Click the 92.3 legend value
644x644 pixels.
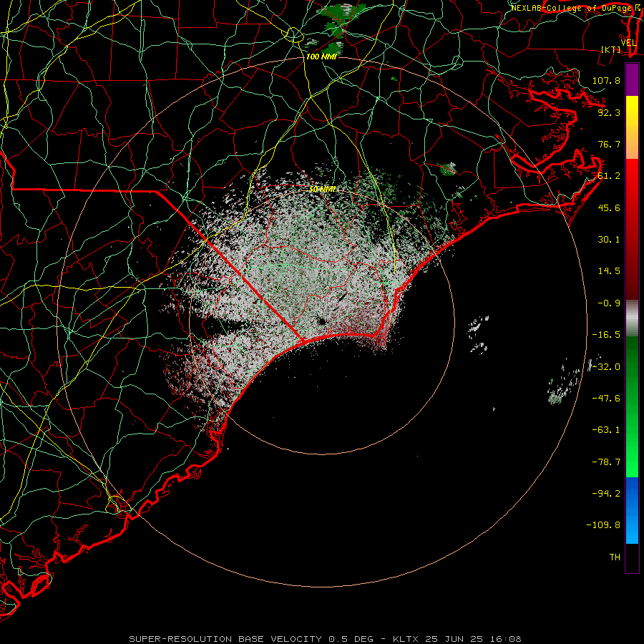[609, 112]
